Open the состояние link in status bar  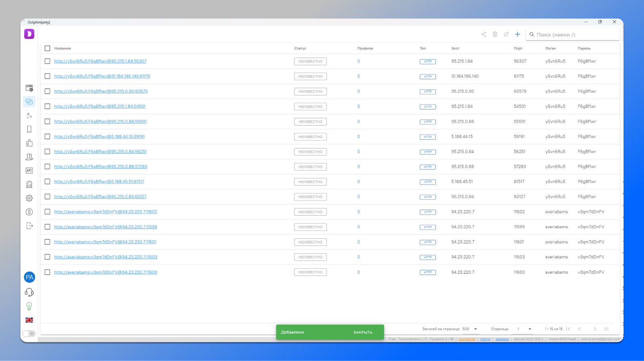pyautogui.click(x=467, y=339)
